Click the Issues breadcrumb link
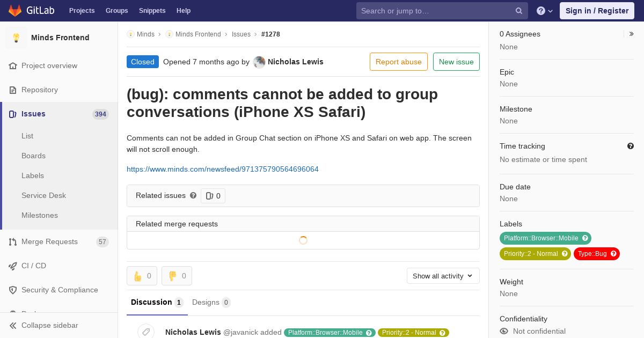This screenshot has width=644, height=338. 241,34
